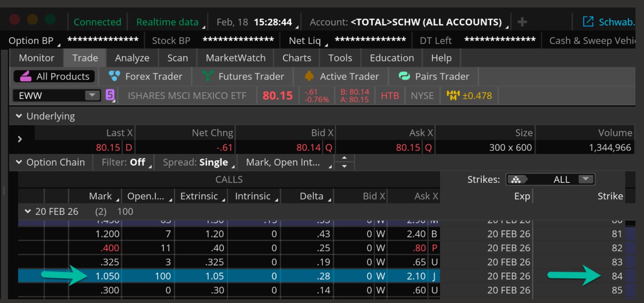The image size is (644, 303).
Task: Click the All Products pink icon
Action: pyautogui.click(x=25, y=76)
